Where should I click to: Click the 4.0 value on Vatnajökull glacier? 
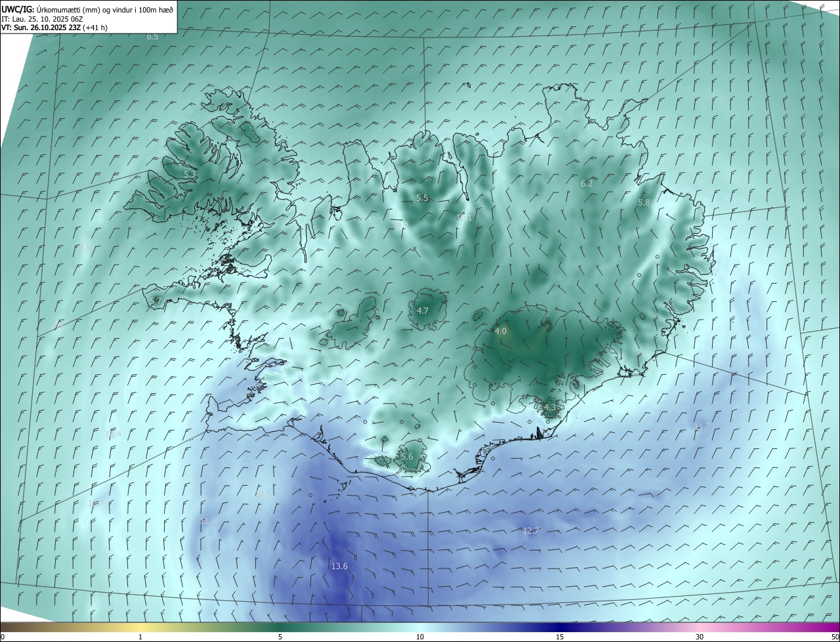(501, 332)
